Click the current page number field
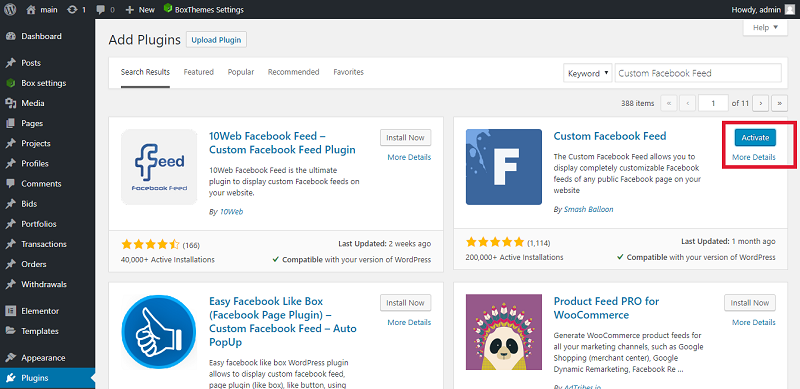 coord(713,103)
